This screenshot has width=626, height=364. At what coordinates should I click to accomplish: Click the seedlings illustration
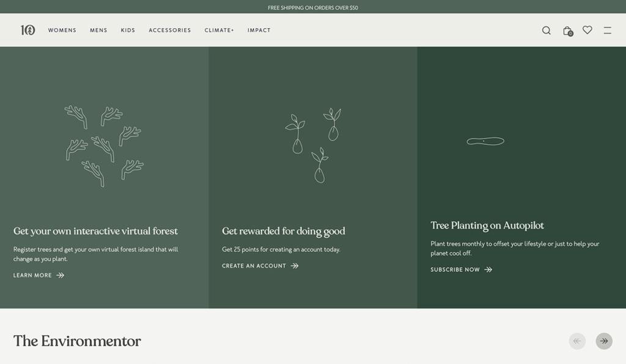click(x=312, y=145)
